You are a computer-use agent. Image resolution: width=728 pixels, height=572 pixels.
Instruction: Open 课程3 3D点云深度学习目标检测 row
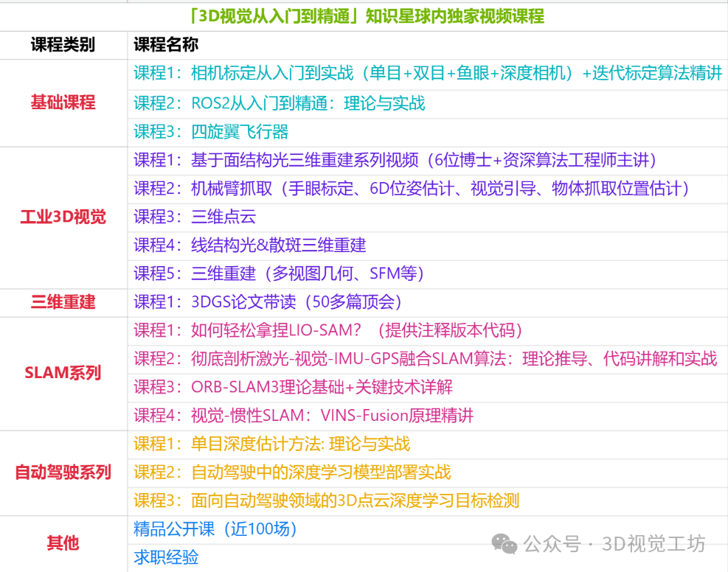[x=428, y=501]
